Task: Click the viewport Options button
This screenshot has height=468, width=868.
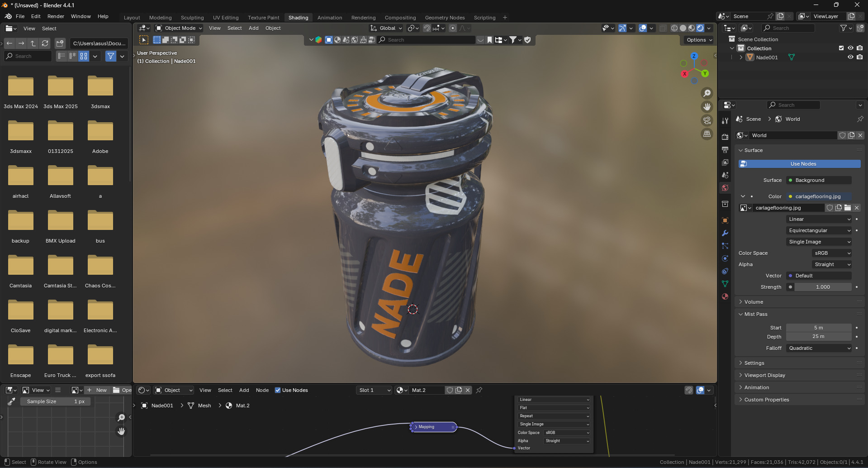Action: tap(699, 40)
